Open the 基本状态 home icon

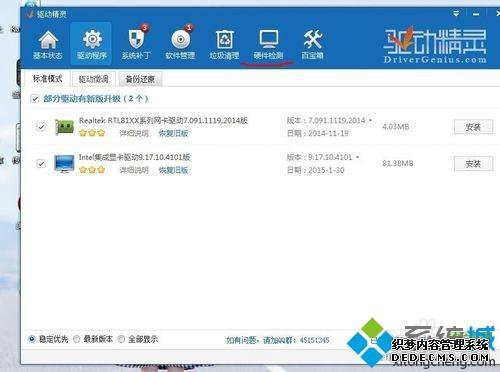(x=48, y=44)
